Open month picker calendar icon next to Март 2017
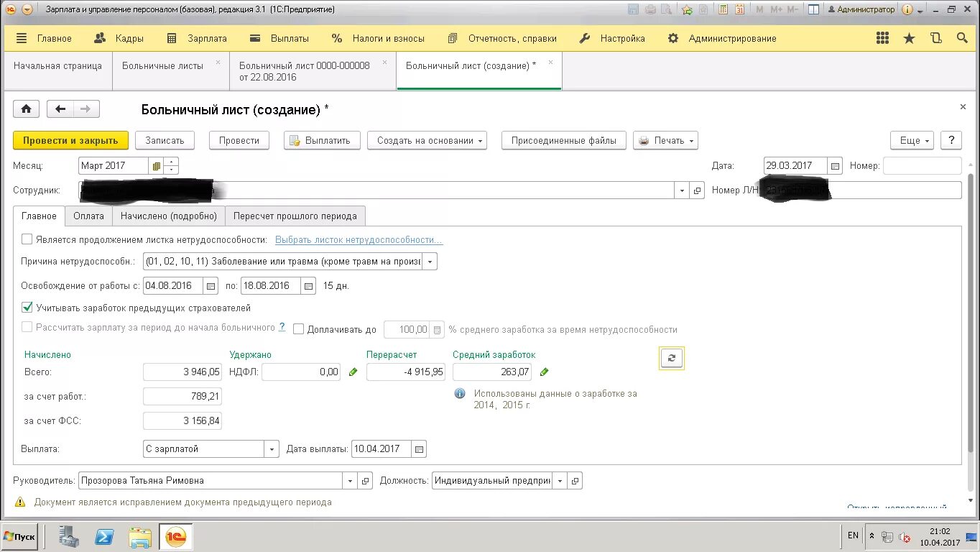 pyautogui.click(x=156, y=166)
